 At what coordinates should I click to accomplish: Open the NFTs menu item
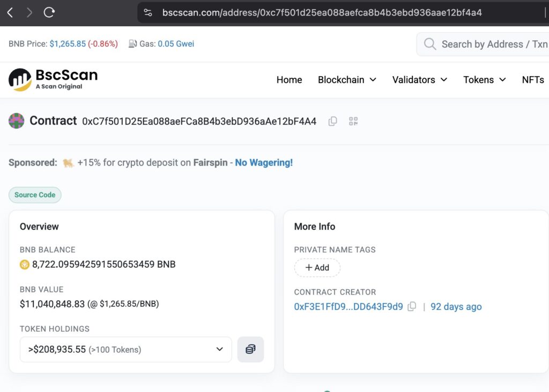pyautogui.click(x=532, y=80)
